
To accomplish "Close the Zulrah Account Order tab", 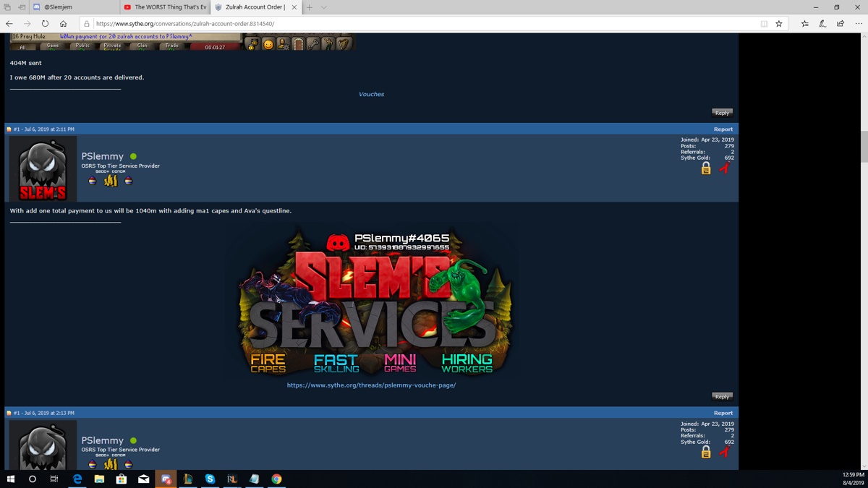I will (294, 7).
